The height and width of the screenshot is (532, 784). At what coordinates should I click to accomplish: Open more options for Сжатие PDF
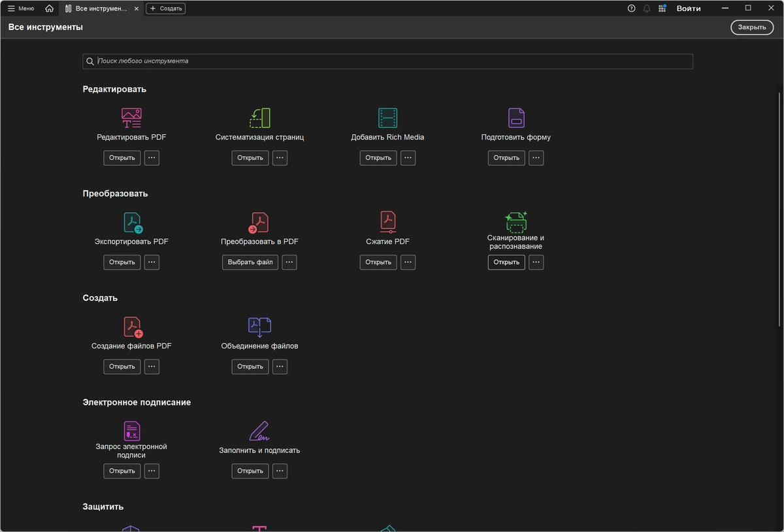[408, 262]
